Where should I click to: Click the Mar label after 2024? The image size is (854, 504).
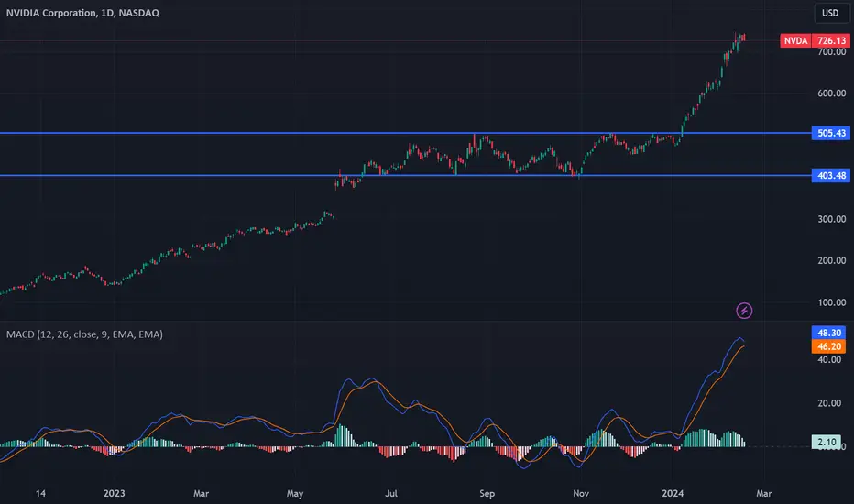763,493
